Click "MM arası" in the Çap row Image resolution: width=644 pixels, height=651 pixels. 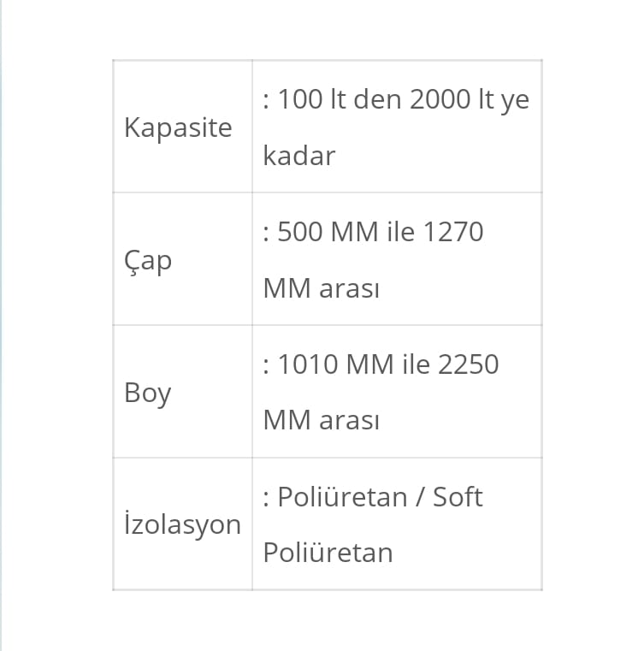click(321, 288)
